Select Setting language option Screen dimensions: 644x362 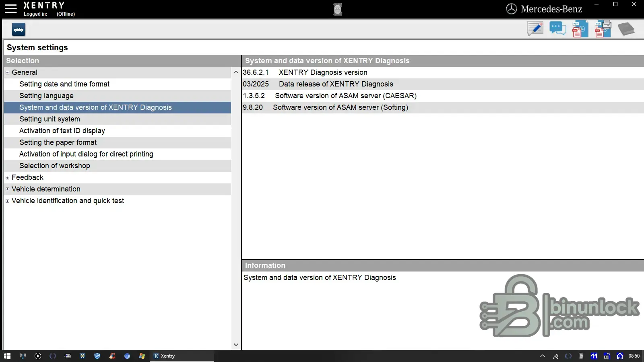(x=46, y=96)
